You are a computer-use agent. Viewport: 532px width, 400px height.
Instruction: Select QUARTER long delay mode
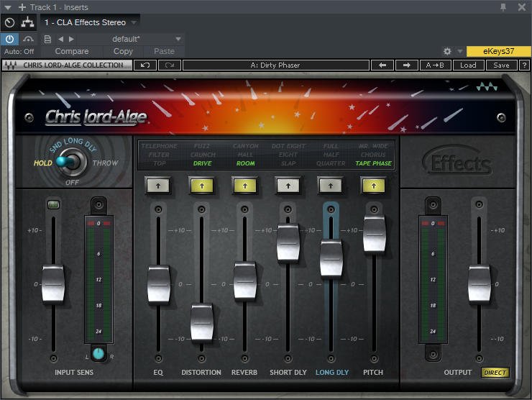(331, 163)
